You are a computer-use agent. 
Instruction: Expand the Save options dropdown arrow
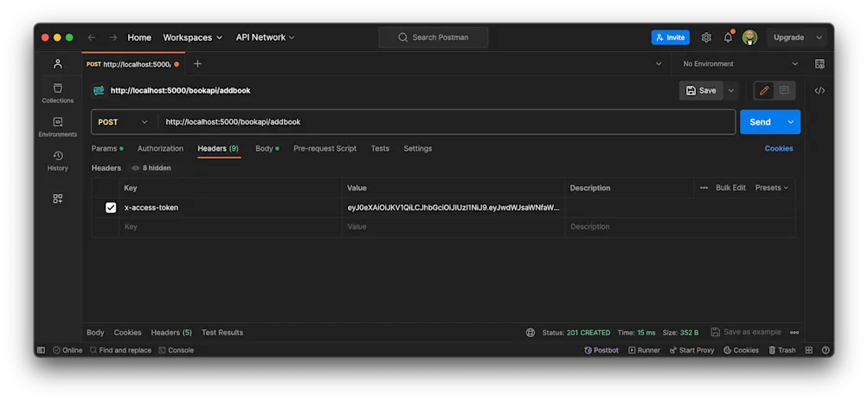point(731,90)
